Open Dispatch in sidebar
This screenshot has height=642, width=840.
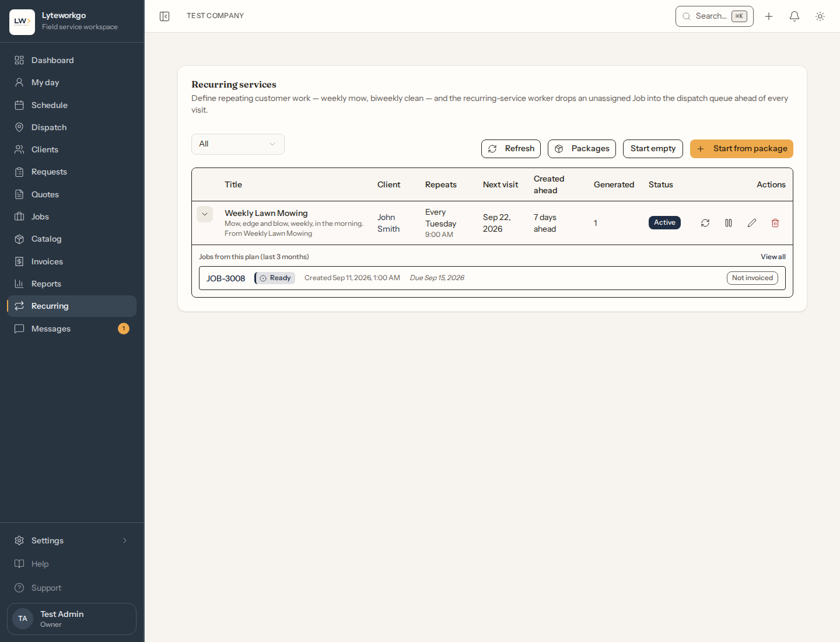[x=72, y=127]
